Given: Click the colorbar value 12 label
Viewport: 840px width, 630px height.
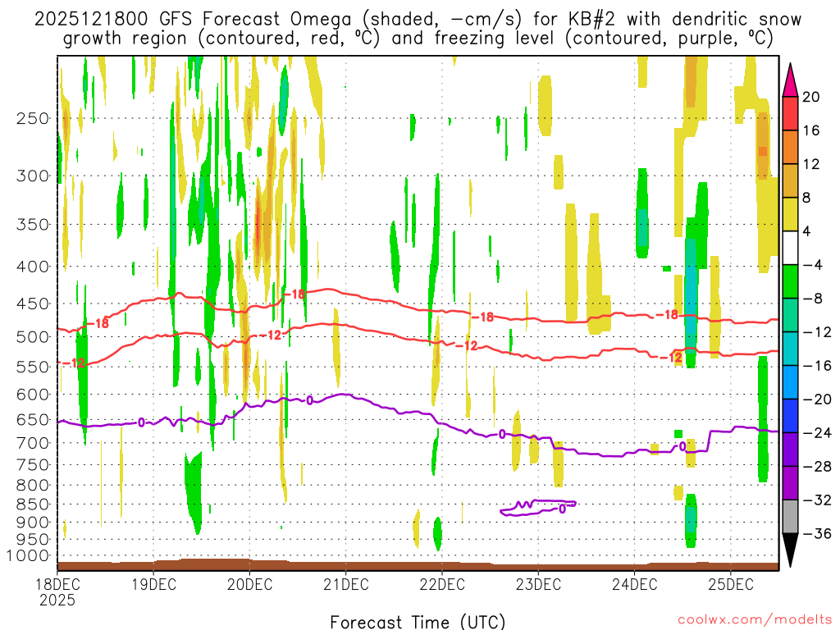Looking at the screenshot, I should click(811, 164).
